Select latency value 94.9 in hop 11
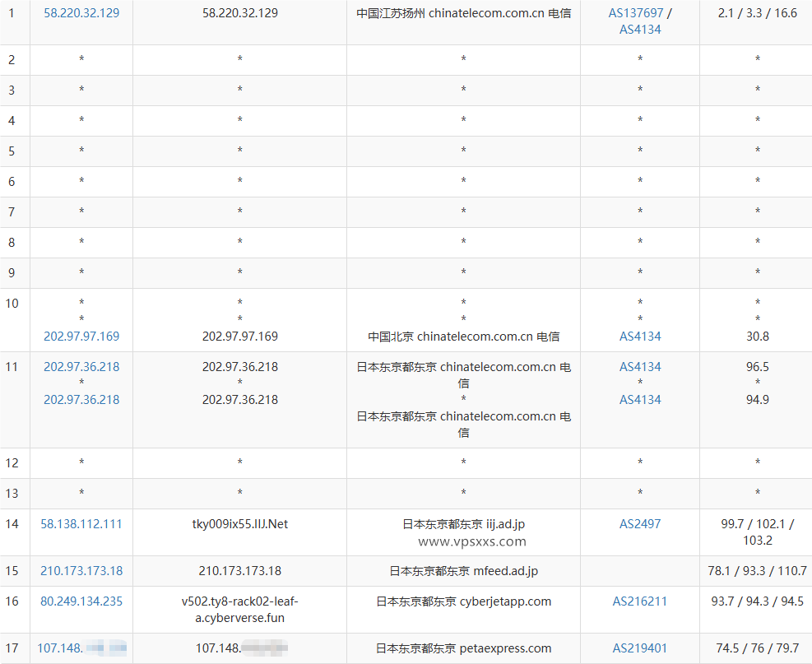812x664 pixels. pyautogui.click(x=757, y=399)
